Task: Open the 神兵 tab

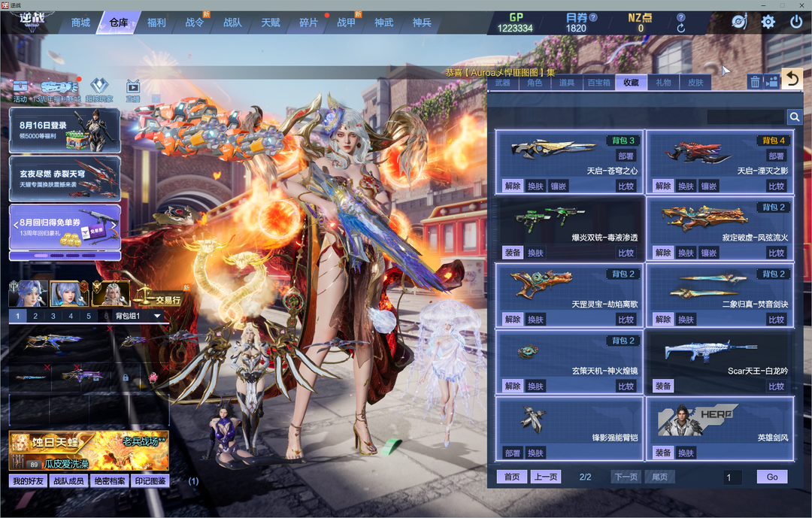Action: point(422,23)
